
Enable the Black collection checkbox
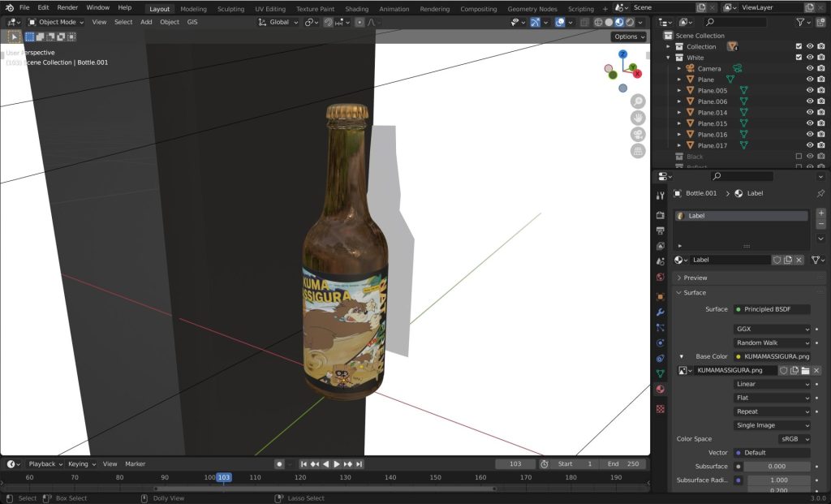pos(799,156)
